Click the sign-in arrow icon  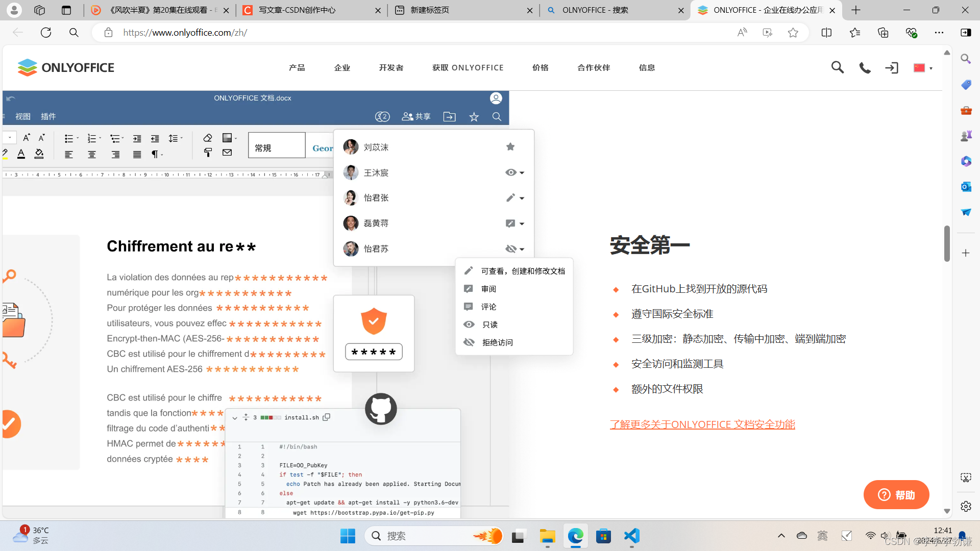coord(892,68)
